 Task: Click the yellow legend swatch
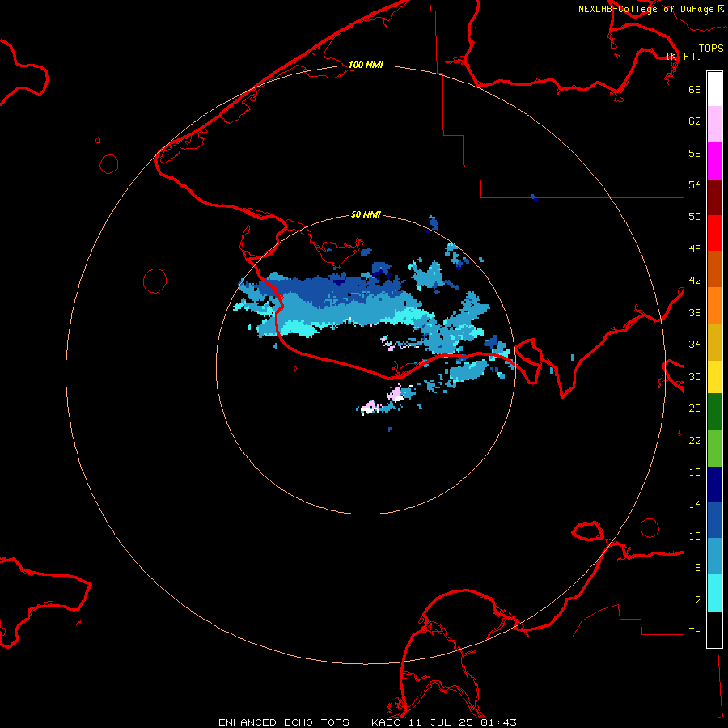[714, 376]
